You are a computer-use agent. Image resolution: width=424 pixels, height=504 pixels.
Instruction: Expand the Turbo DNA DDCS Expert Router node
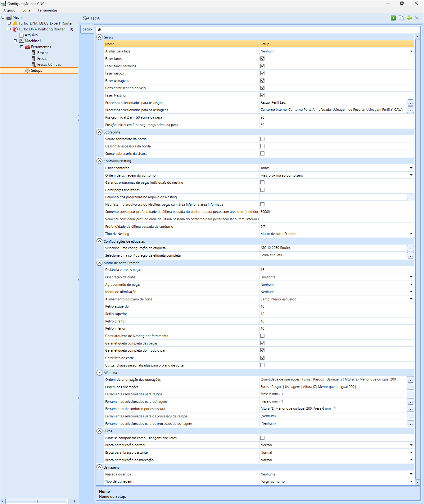pyautogui.click(x=9, y=23)
